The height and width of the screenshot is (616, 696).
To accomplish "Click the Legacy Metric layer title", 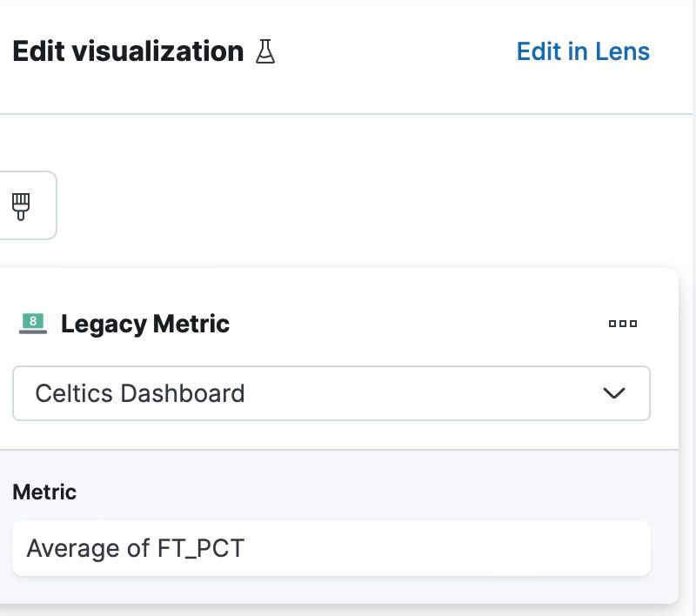I will 145,325.
